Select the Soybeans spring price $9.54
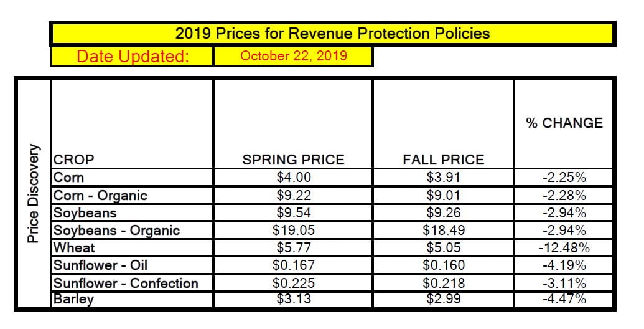644x329 pixels. point(293,213)
